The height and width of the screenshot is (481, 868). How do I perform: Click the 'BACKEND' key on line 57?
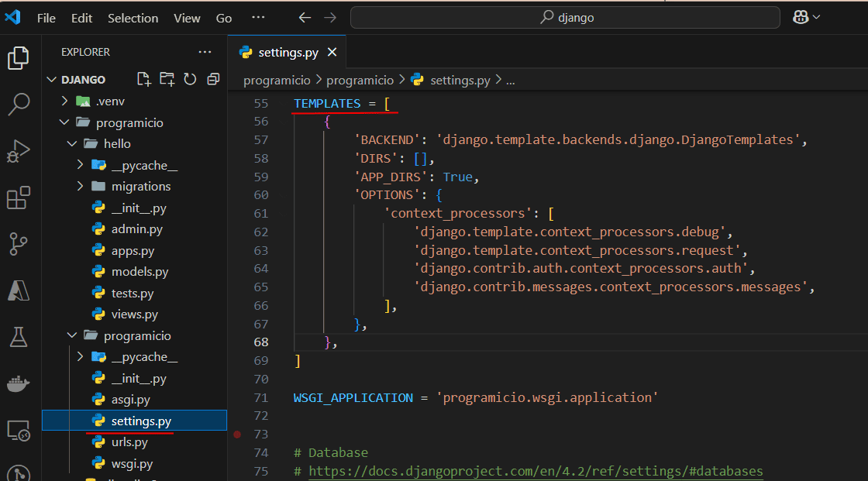tap(387, 140)
